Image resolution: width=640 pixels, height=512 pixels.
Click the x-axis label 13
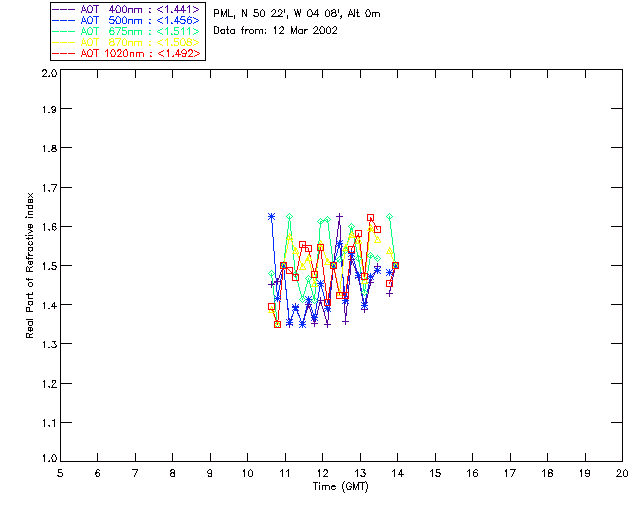pos(360,473)
